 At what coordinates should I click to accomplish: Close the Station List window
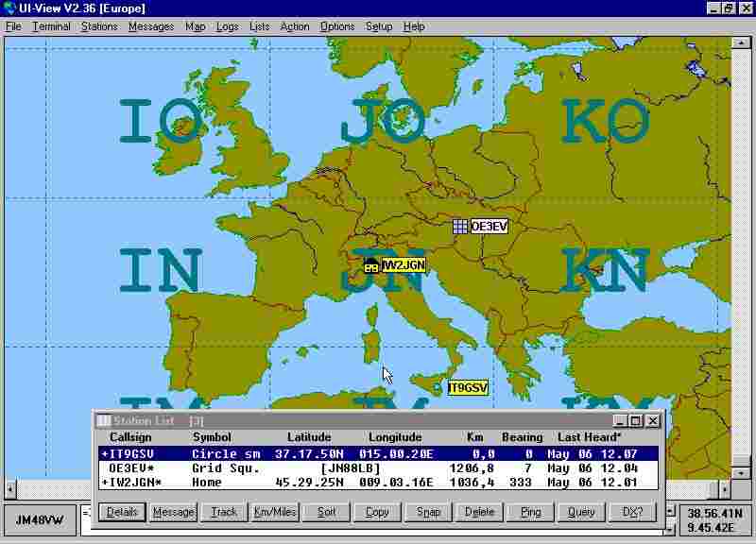[652, 420]
